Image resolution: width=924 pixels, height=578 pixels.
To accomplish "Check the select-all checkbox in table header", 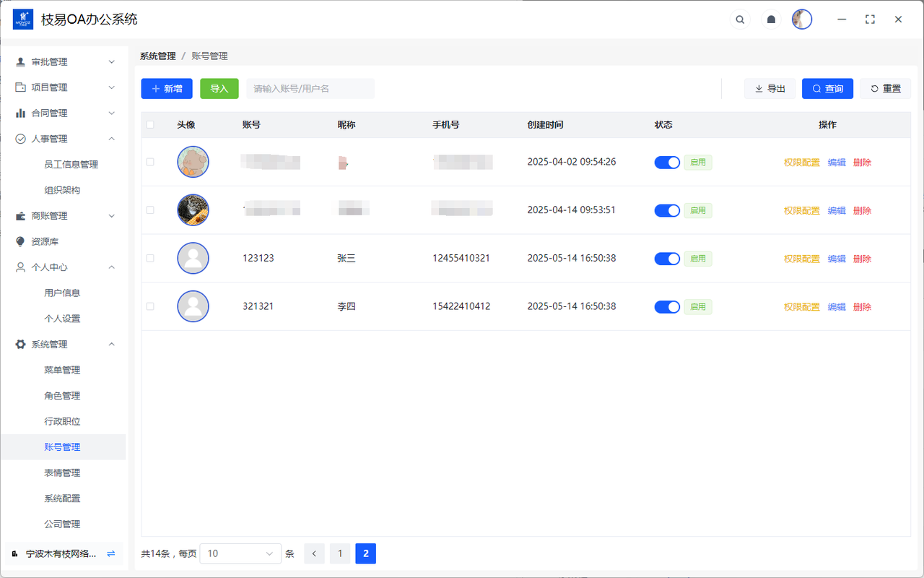I will point(150,125).
